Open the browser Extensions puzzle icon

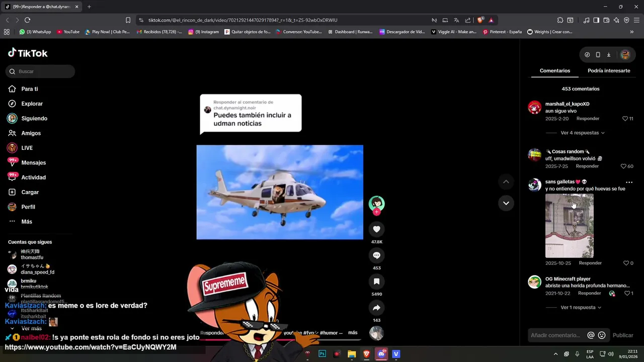pos(560,20)
